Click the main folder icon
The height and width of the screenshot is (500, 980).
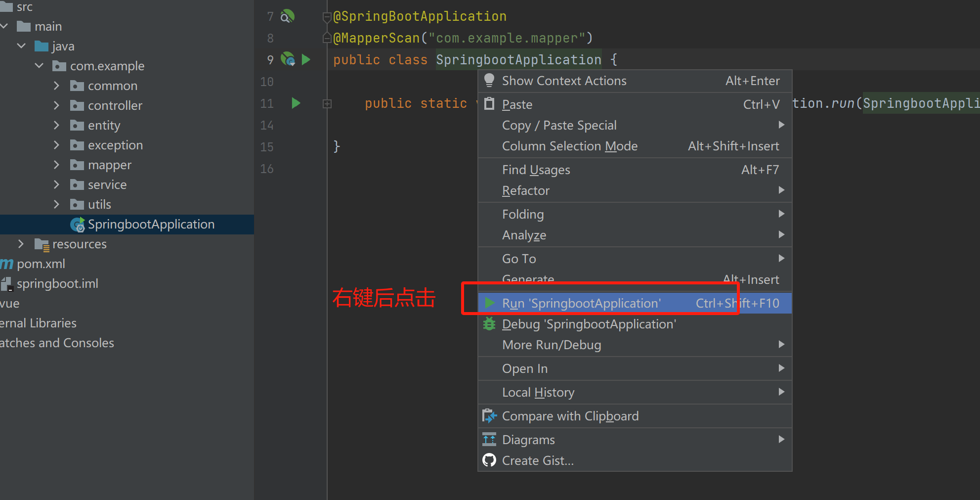pyautogui.click(x=24, y=26)
